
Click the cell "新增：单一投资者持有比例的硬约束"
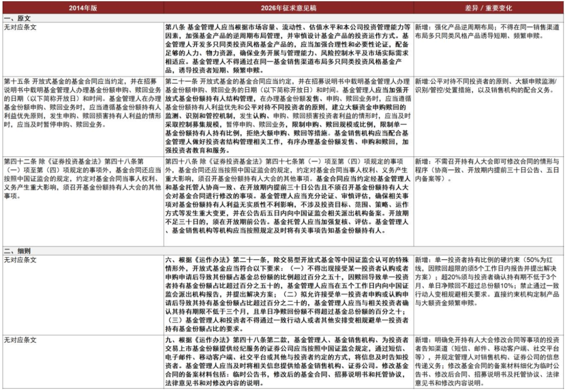pyautogui.click(x=489, y=295)
